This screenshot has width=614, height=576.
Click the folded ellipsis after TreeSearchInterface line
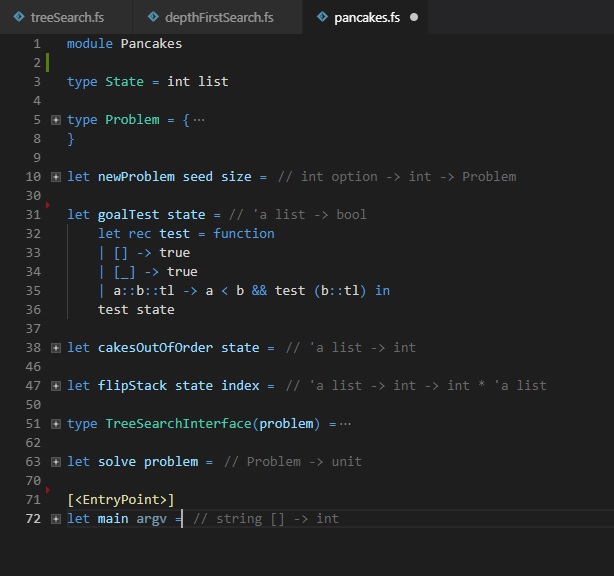[345, 424]
